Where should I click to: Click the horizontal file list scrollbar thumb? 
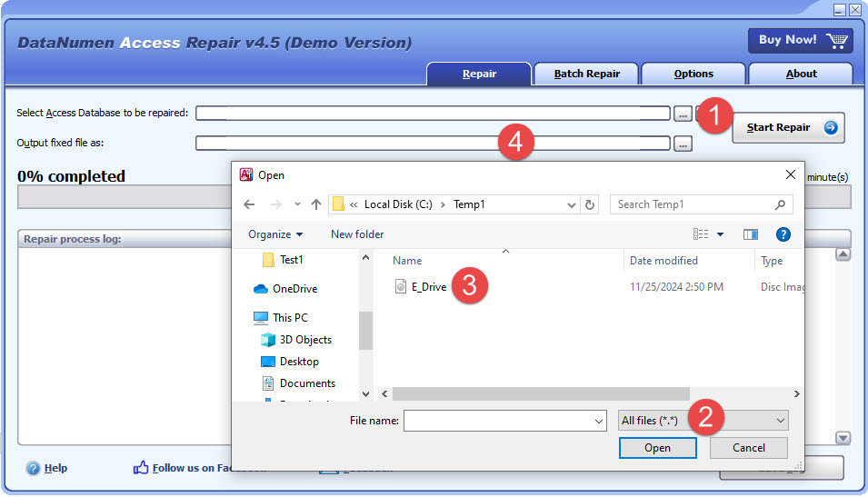tap(541, 394)
